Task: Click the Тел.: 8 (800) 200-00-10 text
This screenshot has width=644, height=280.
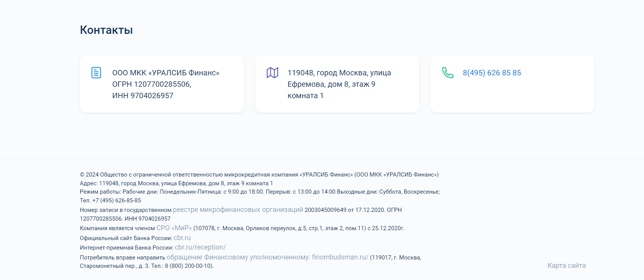Action: click(182, 266)
